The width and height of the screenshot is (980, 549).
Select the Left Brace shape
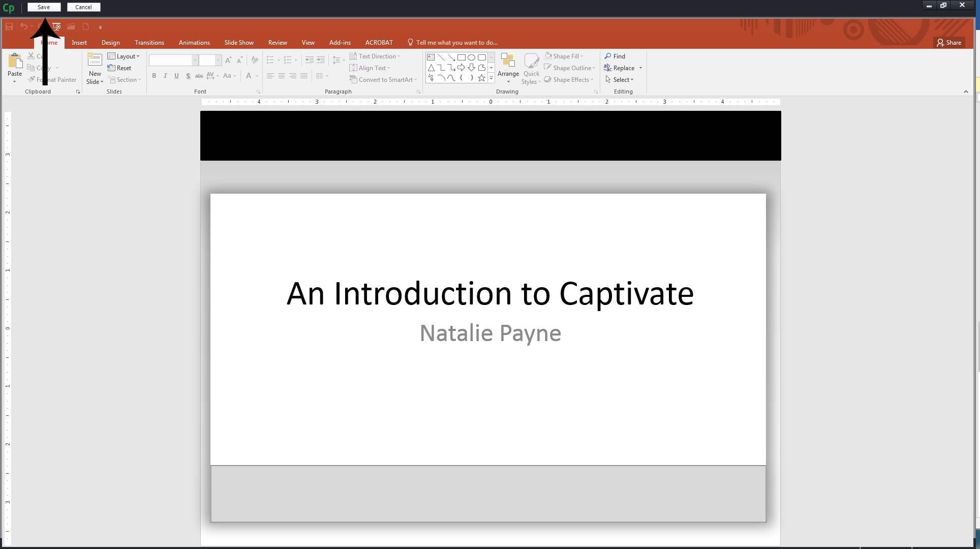(462, 78)
